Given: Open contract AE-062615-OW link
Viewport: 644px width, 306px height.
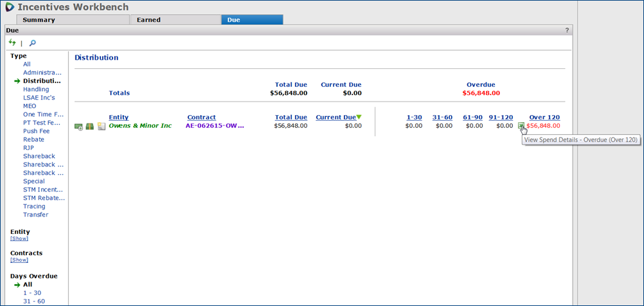Looking at the screenshot, I should pyautogui.click(x=215, y=126).
